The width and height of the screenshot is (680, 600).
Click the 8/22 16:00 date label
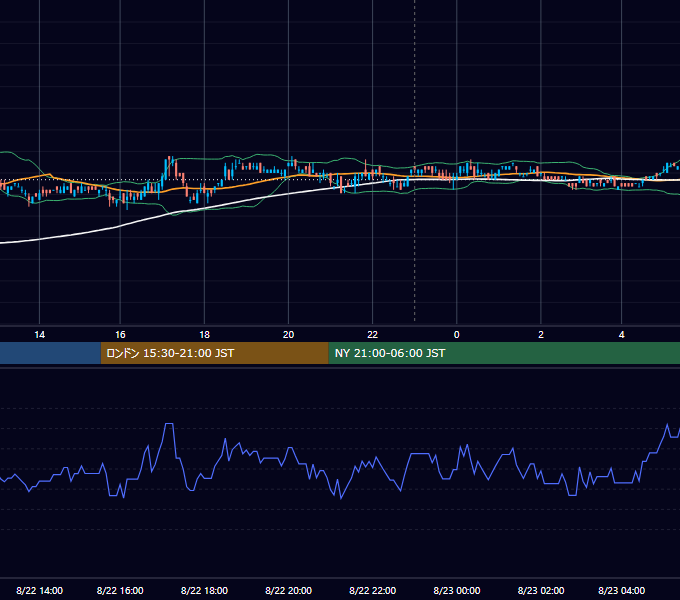120,590
